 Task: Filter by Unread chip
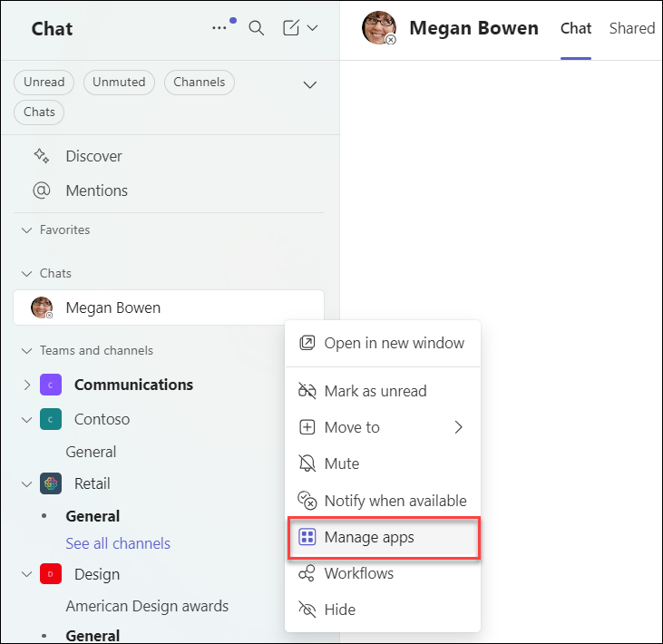pos(44,82)
